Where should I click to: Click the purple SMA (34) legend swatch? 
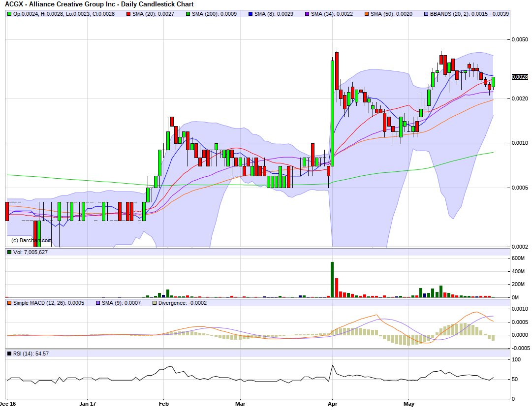pyautogui.click(x=307, y=14)
